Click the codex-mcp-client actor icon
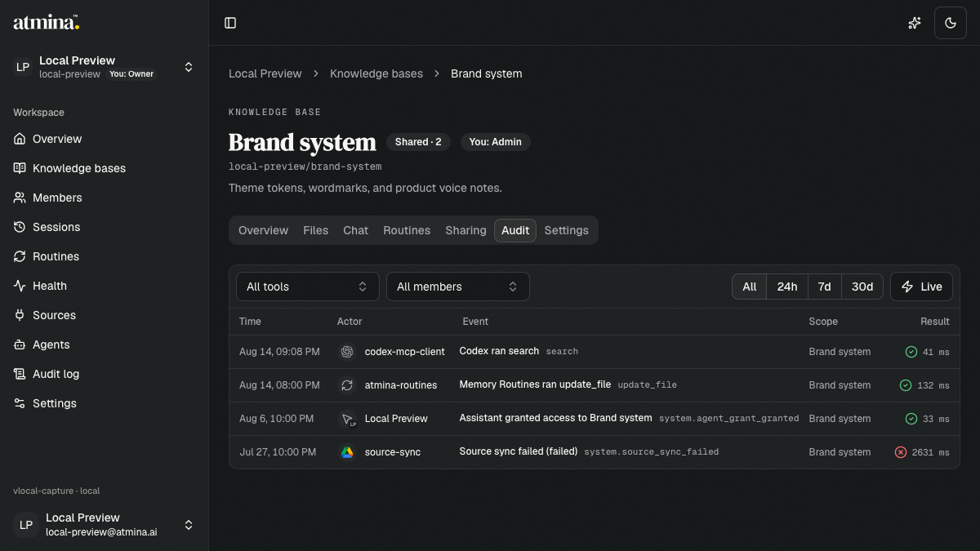 point(347,352)
